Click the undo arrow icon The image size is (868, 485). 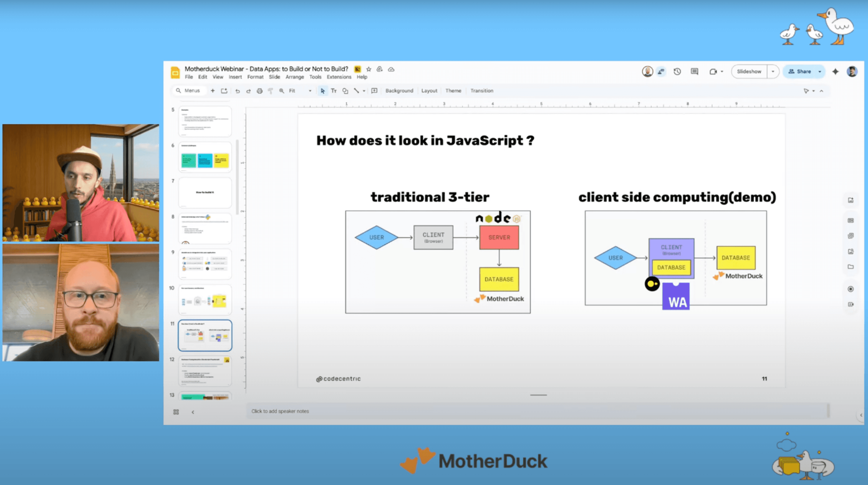click(x=238, y=91)
